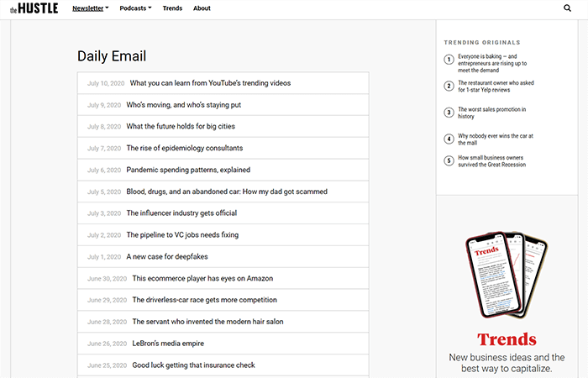Open "What the future holds for big cities"
This screenshot has width=588, height=378.
(x=181, y=126)
